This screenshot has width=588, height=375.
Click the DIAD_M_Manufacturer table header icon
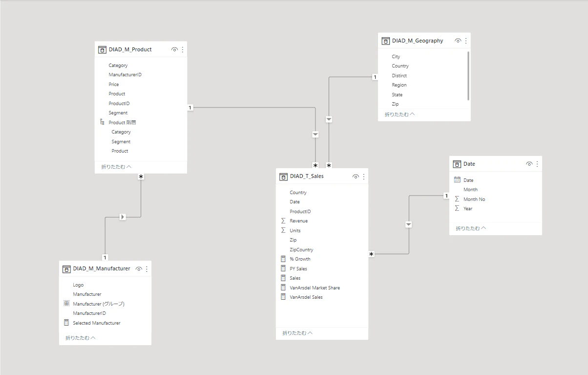click(66, 268)
